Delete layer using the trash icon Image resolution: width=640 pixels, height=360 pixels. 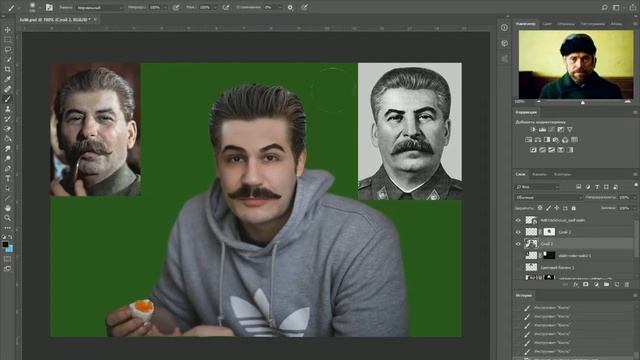[627, 284]
